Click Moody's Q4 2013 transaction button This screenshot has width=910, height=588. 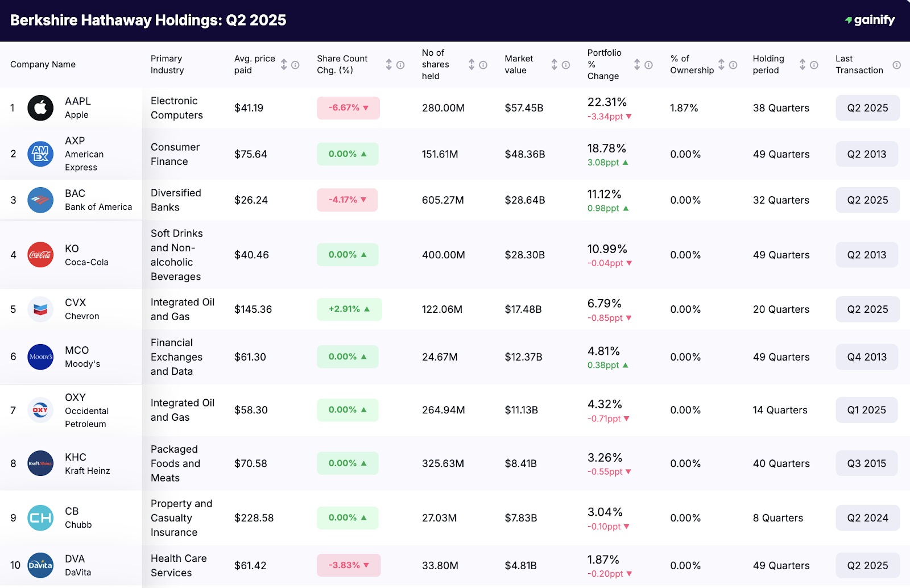[x=867, y=357]
